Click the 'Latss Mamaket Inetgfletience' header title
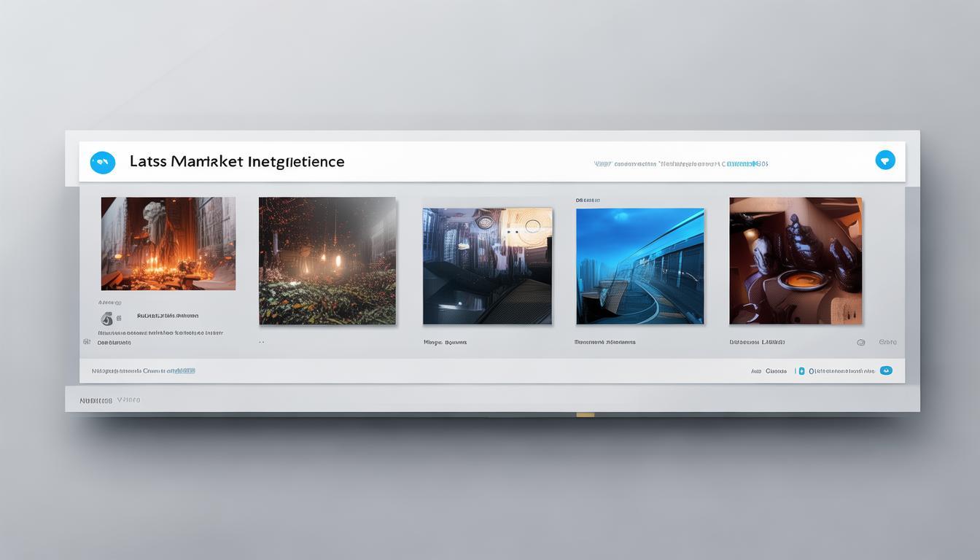The height and width of the screenshot is (560, 980). coord(237,162)
